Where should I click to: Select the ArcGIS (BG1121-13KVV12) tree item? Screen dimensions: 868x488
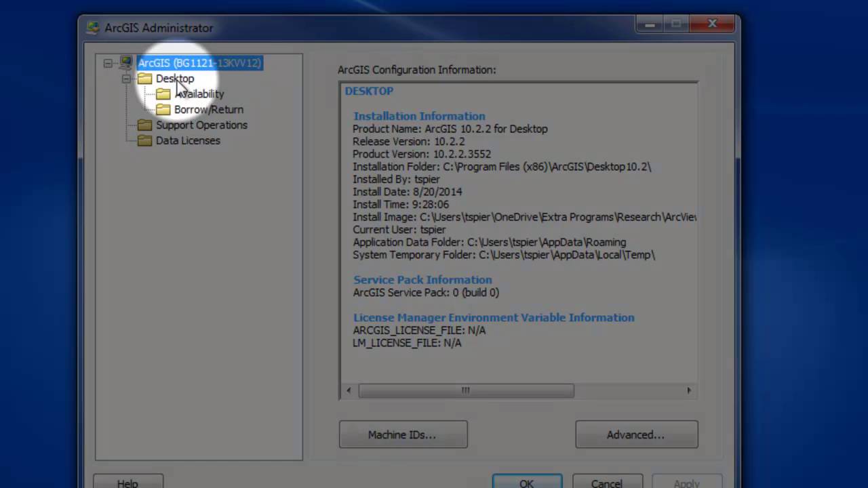[199, 63]
